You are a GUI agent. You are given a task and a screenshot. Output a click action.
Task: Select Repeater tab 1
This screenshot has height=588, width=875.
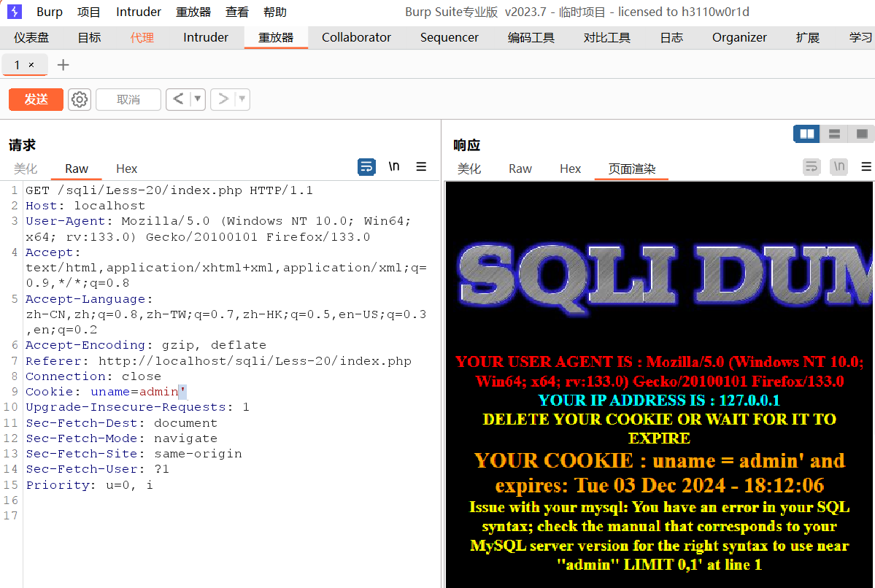(18, 65)
